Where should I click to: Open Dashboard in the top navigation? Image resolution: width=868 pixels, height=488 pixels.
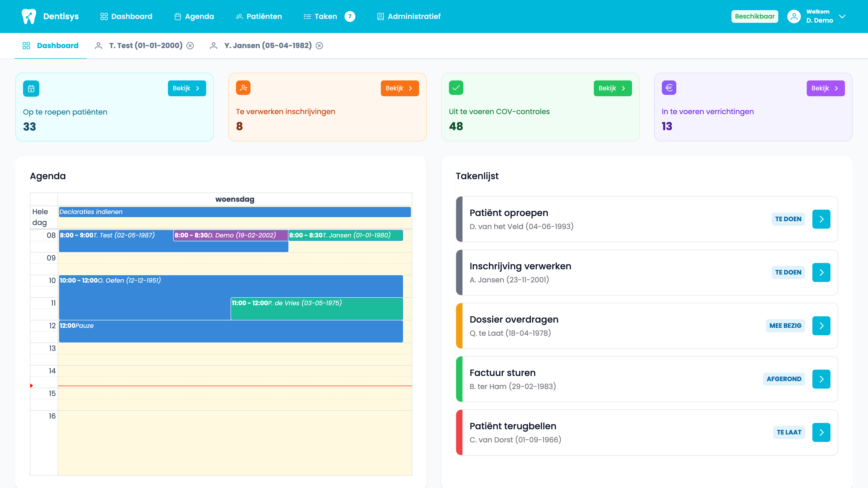(x=126, y=16)
